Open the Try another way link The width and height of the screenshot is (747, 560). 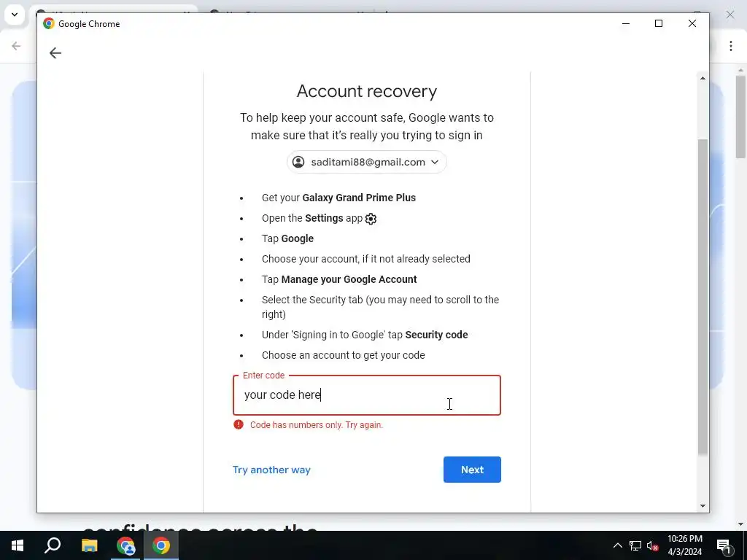coord(271,470)
